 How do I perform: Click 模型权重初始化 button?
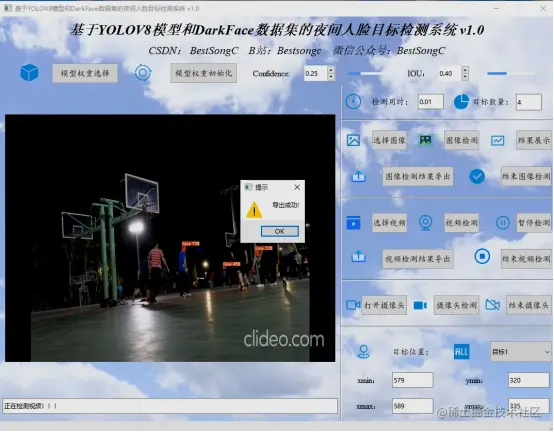point(204,73)
